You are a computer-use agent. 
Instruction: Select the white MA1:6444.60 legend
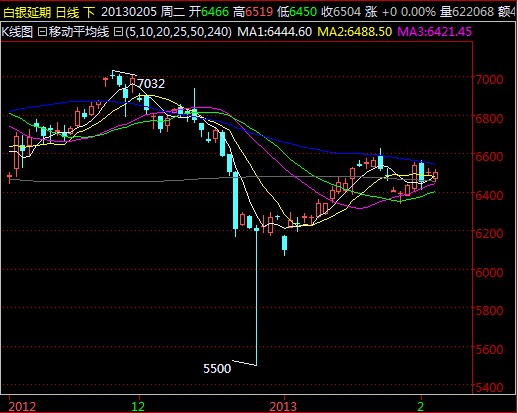pos(275,32)
